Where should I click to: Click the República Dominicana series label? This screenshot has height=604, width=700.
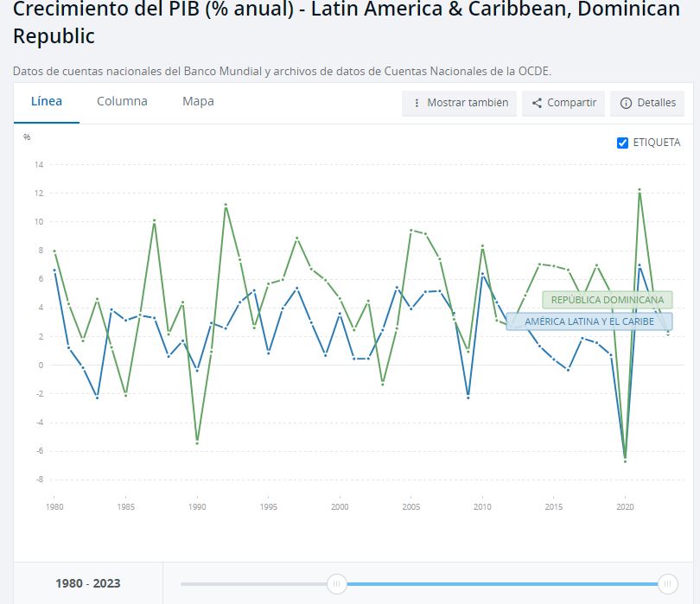tap(607, 300)
